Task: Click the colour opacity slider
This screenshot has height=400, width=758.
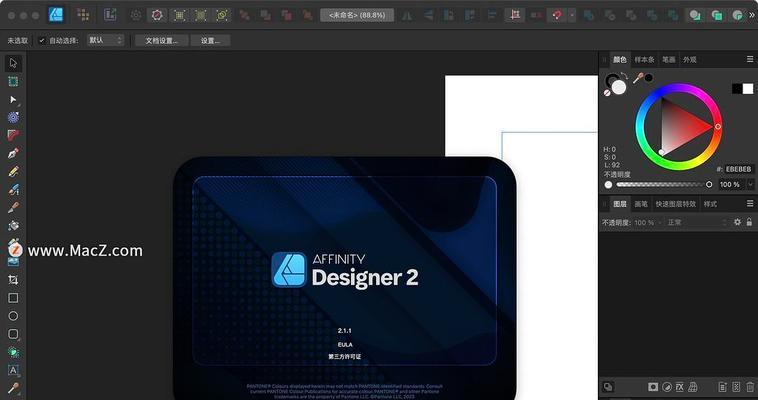Action: click(662, 184)
